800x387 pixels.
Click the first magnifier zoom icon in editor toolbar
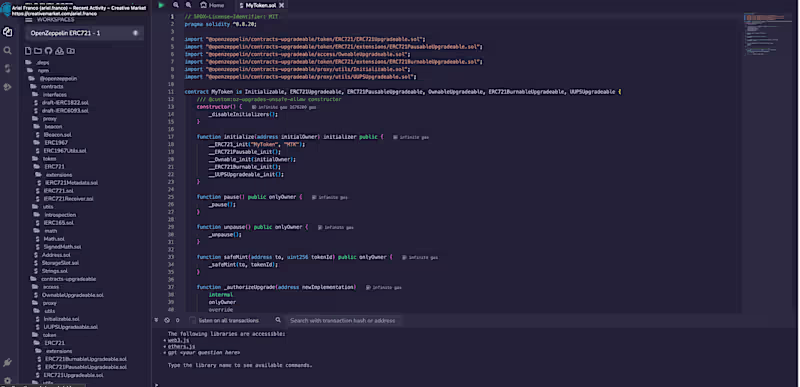(x=176, y=5)
